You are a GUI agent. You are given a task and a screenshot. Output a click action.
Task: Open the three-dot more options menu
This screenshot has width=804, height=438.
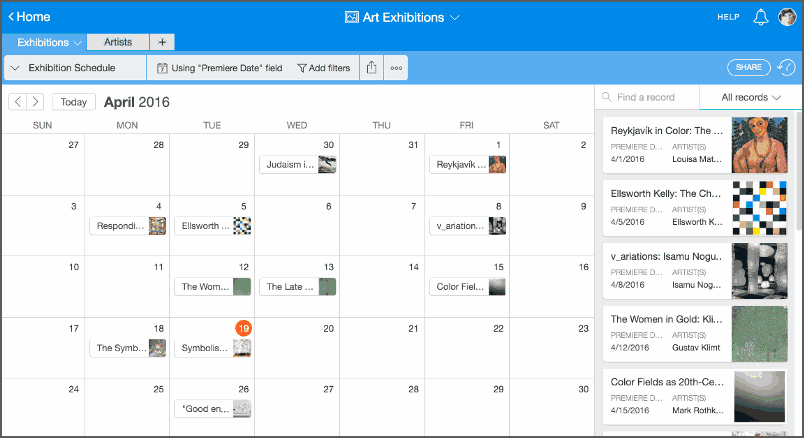pos(396,68)
